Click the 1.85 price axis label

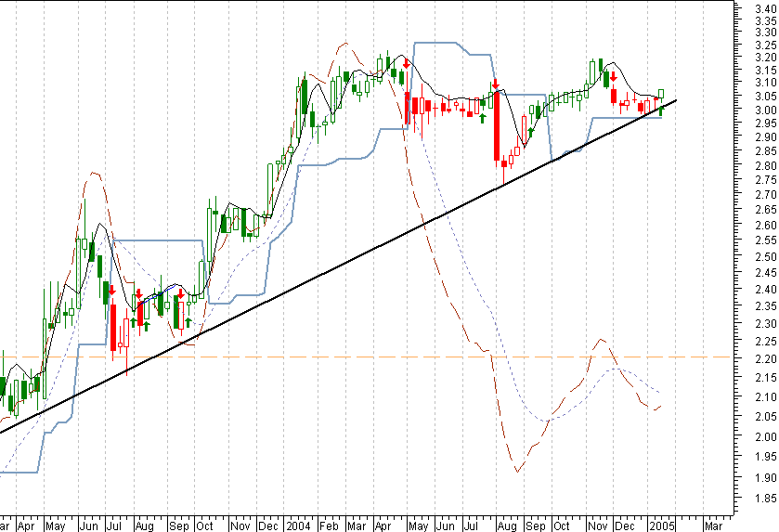coord(766,499)
